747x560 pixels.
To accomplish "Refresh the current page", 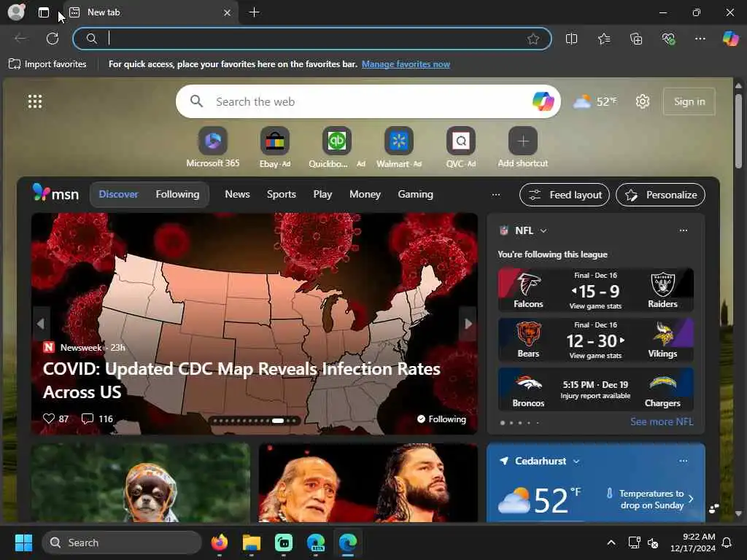I will point(53,39).
